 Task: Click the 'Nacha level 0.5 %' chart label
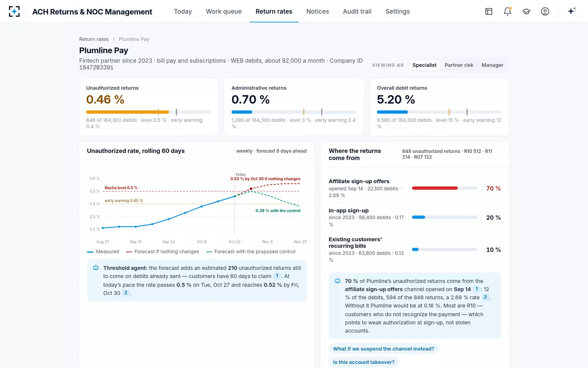121,188
